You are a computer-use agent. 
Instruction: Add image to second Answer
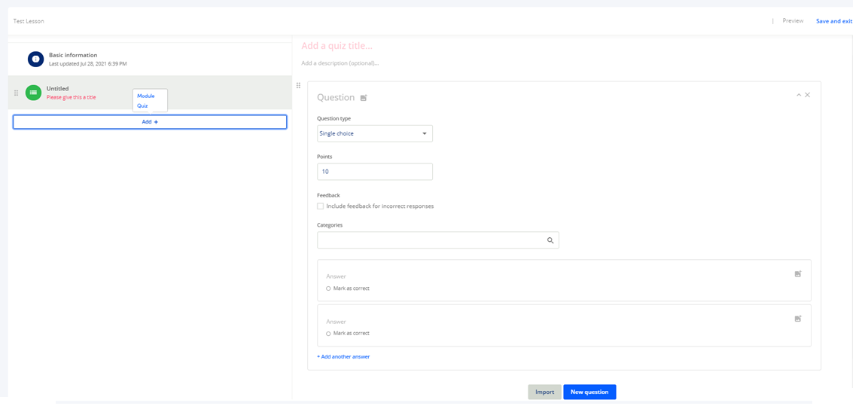click(x=798, y=319)
